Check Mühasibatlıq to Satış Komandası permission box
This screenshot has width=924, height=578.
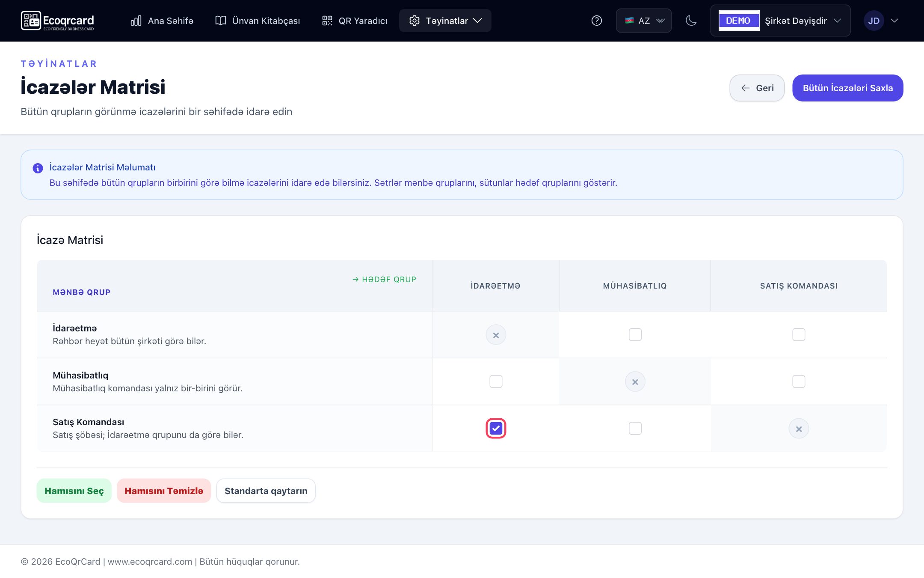799,381
